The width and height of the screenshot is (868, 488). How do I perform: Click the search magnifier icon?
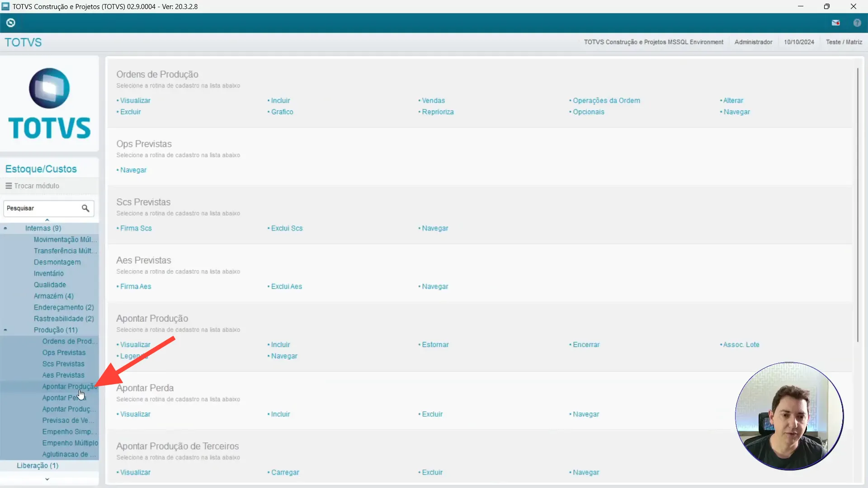(85, 208)
